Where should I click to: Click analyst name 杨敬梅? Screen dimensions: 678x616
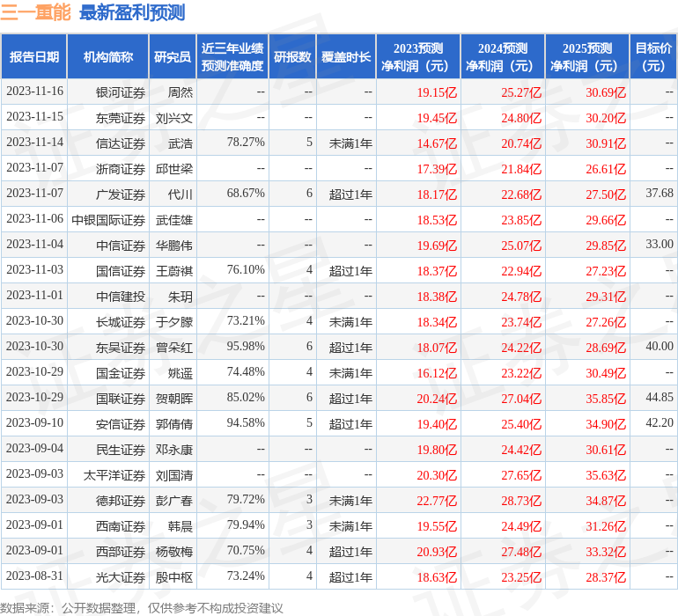174,551
